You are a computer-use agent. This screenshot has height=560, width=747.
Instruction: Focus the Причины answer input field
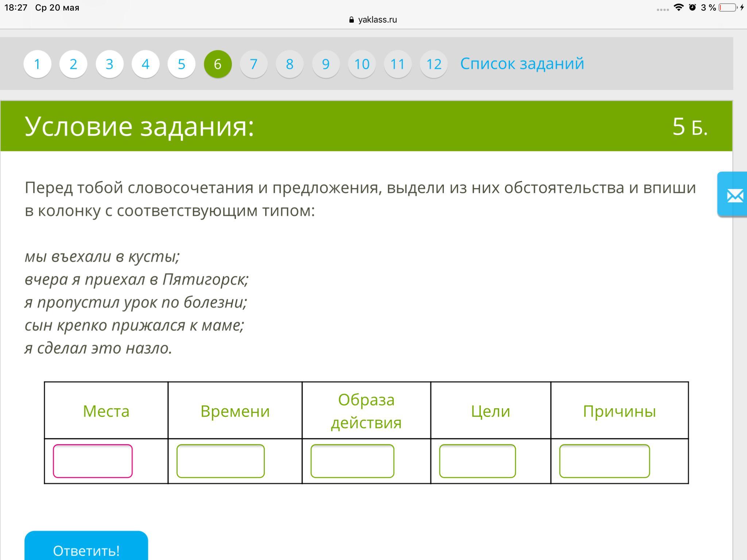pos(604,461)
